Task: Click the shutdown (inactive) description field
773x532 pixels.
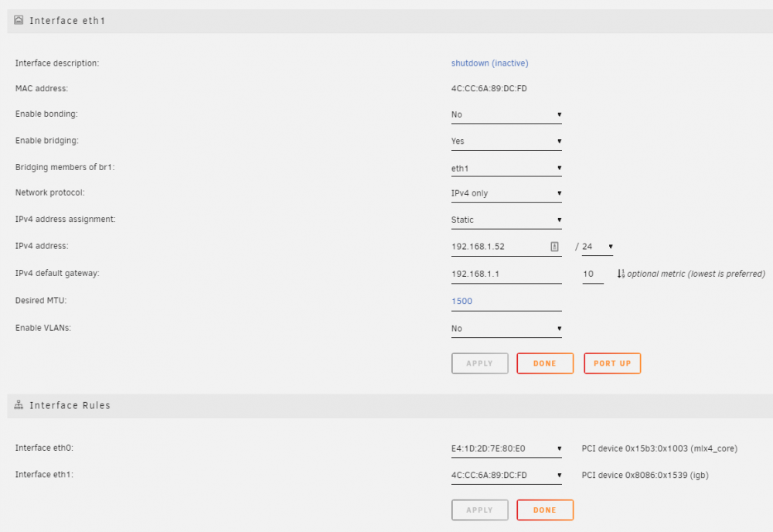Action: (489, 63)
